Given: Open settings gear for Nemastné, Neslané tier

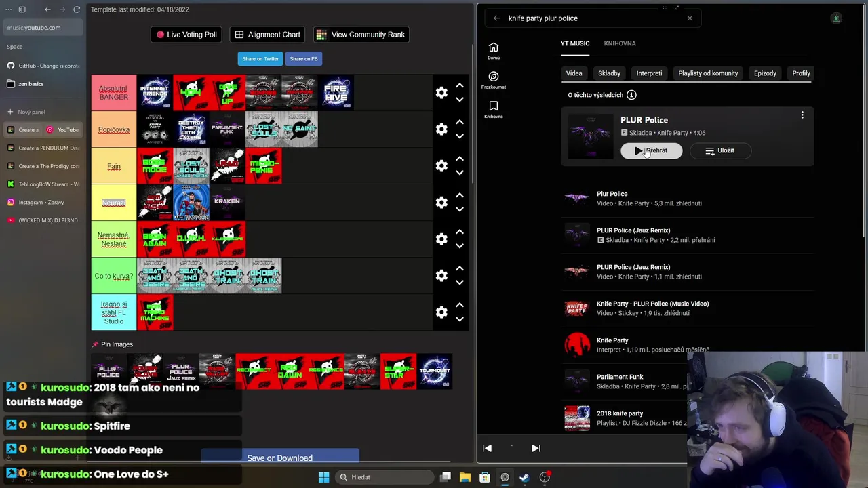Looking at the screenshot, I should (x=441, y=239).
